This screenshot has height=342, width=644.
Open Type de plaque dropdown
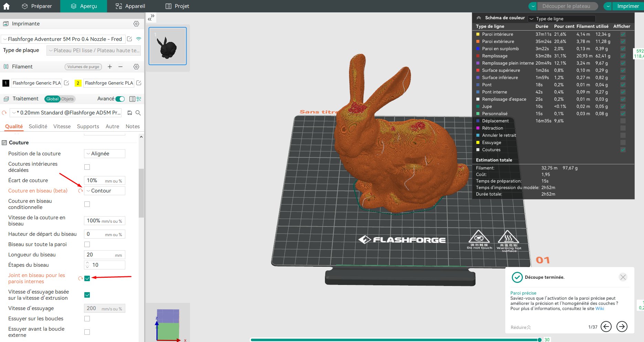94,51
